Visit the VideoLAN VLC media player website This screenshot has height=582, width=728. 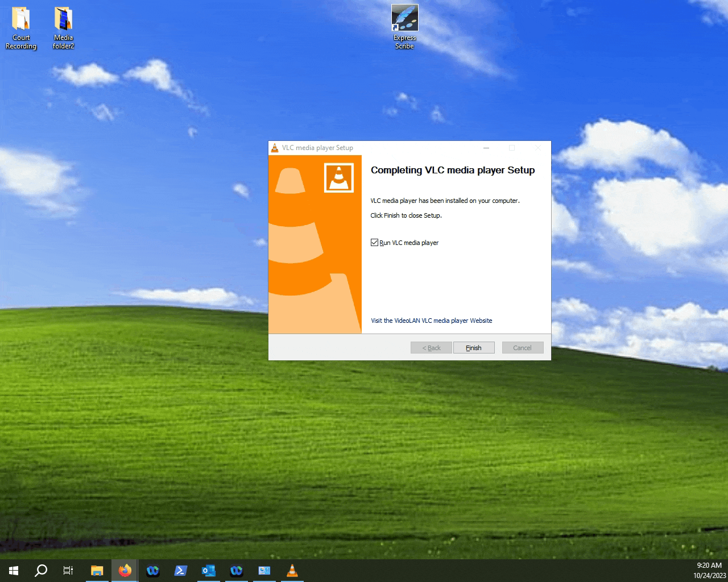pos(431,321)
